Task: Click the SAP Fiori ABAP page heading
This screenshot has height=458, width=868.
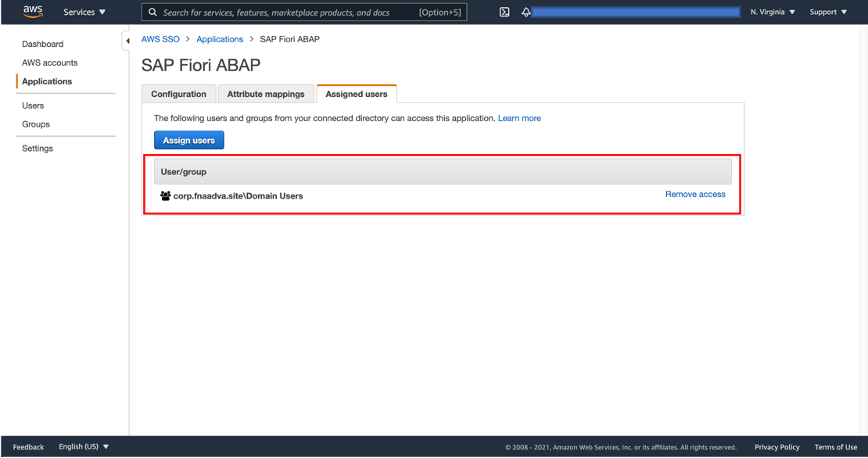Action: [201, 65]
